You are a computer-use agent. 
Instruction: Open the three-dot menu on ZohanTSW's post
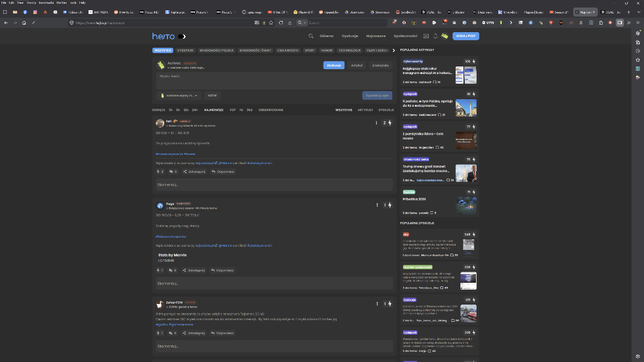[377, 304]
